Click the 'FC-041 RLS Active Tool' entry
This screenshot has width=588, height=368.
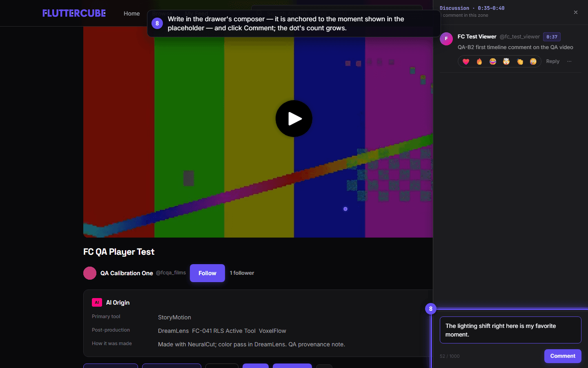click(224, 331)
